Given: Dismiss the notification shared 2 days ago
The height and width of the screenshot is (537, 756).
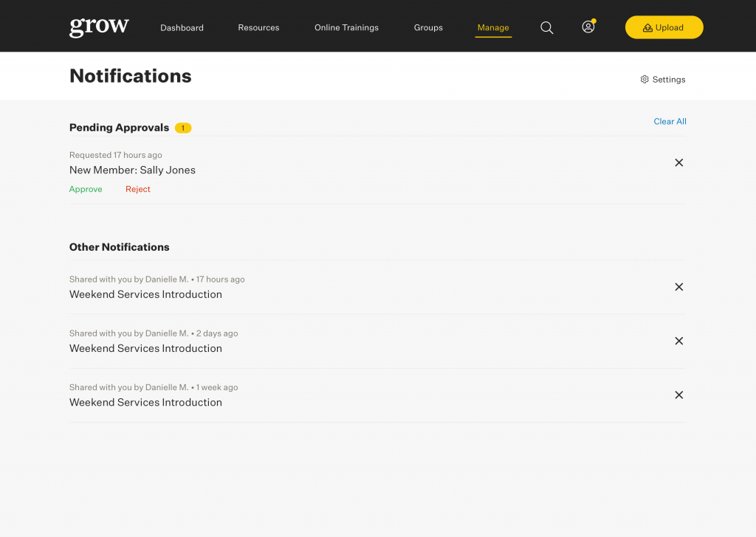Looking at the screenshot, I should pos(678,341).
